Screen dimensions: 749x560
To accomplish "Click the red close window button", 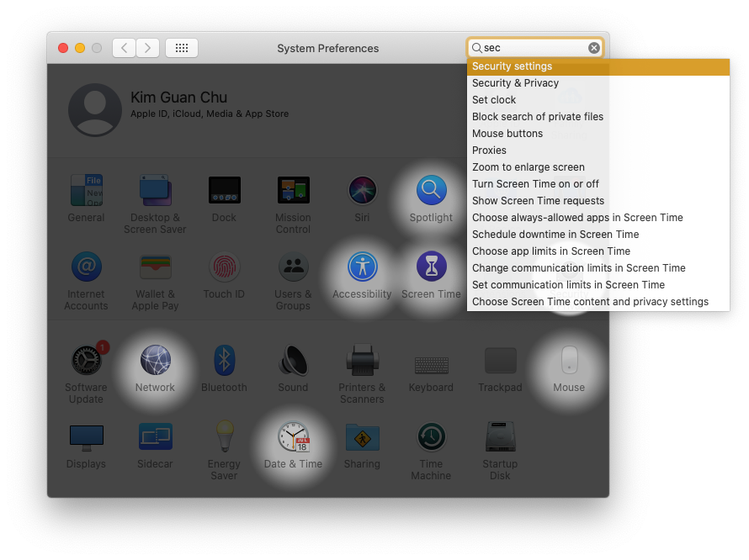I will pos(63,48).
